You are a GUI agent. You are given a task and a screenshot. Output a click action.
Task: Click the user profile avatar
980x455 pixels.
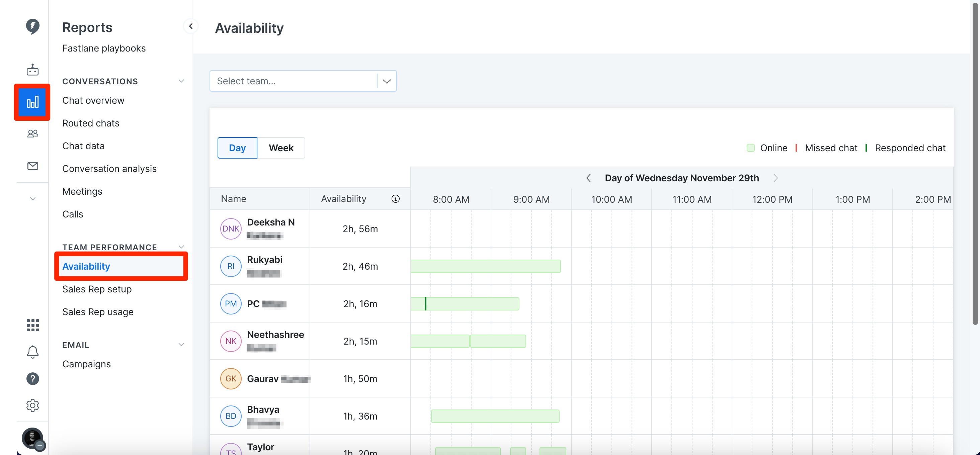[33, 439]
